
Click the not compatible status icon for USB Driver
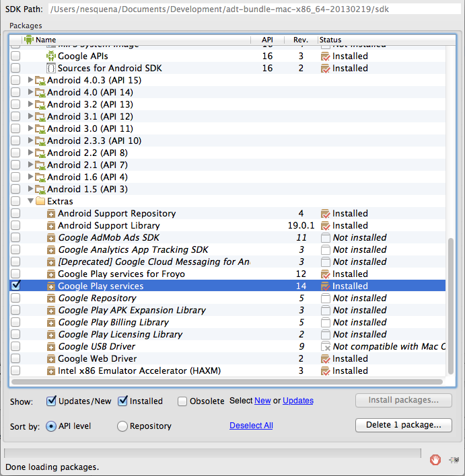pos(326,347)
